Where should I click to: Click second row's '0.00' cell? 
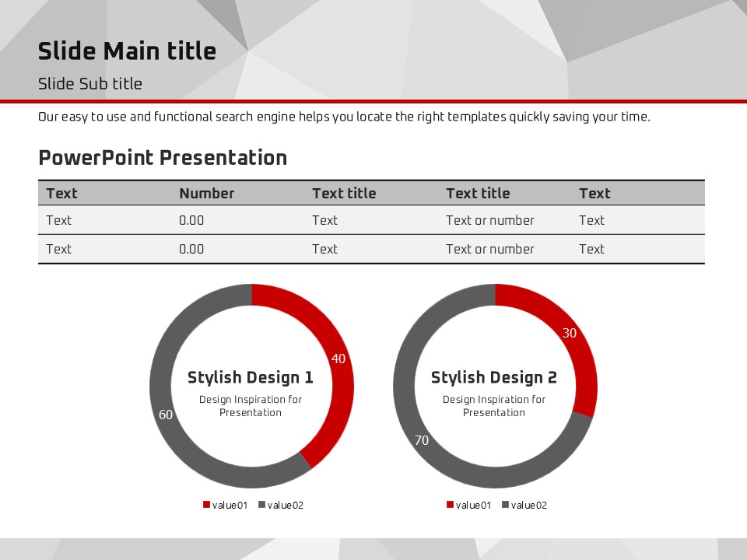[x=191, y=250]
